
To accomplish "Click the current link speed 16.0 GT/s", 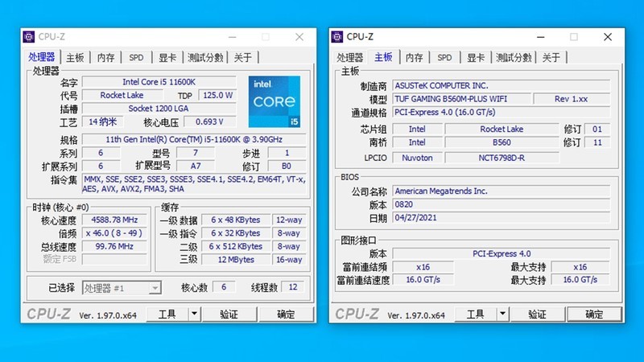I will [423, 279].
